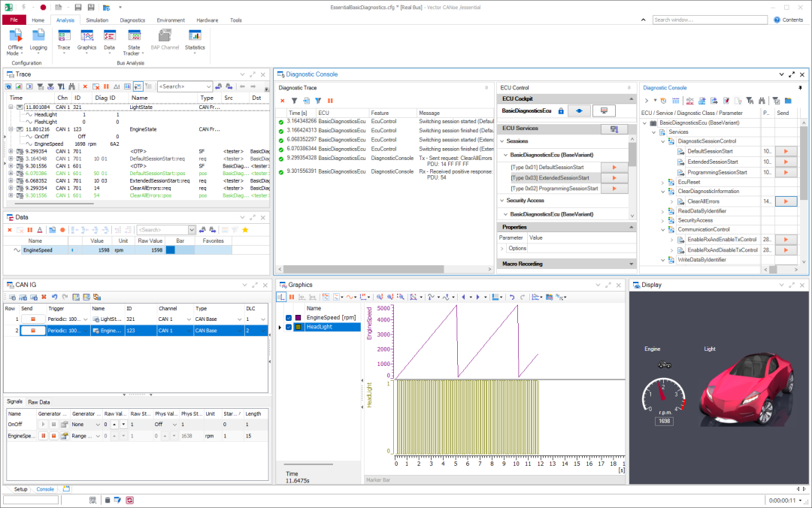Toggle first measurement cursor icon in Graphics toolbar

pyautogui.click(x=280, y=298)
